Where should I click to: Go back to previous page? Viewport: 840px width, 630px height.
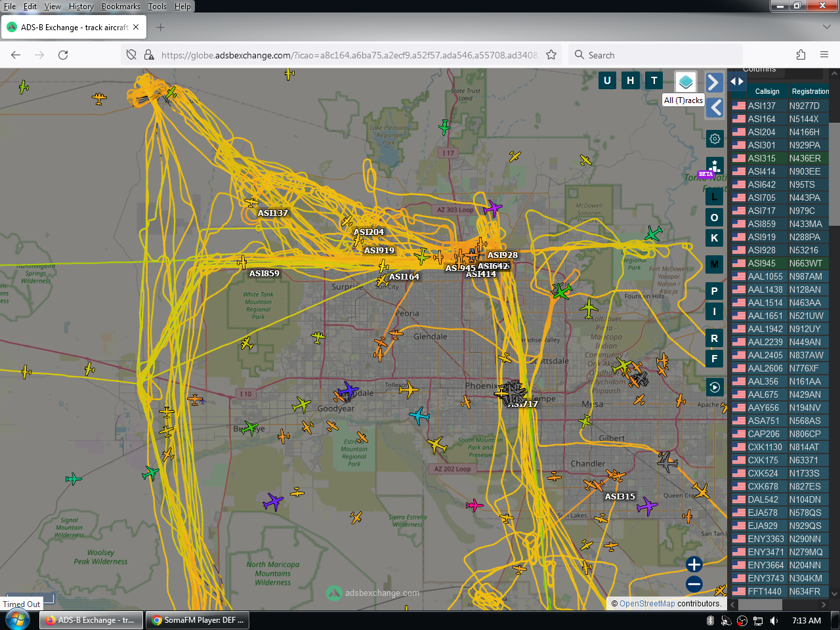click(16, 55)
